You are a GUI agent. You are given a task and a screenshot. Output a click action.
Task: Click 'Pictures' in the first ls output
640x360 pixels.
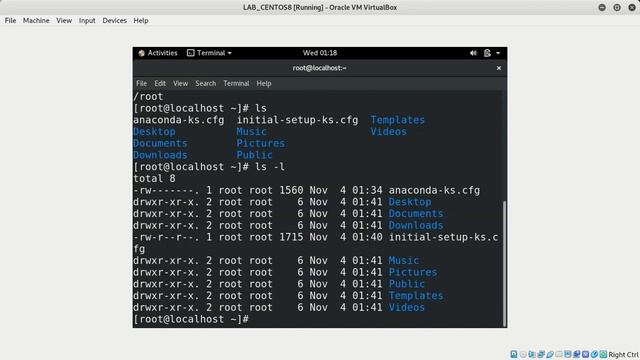point(260,143)
